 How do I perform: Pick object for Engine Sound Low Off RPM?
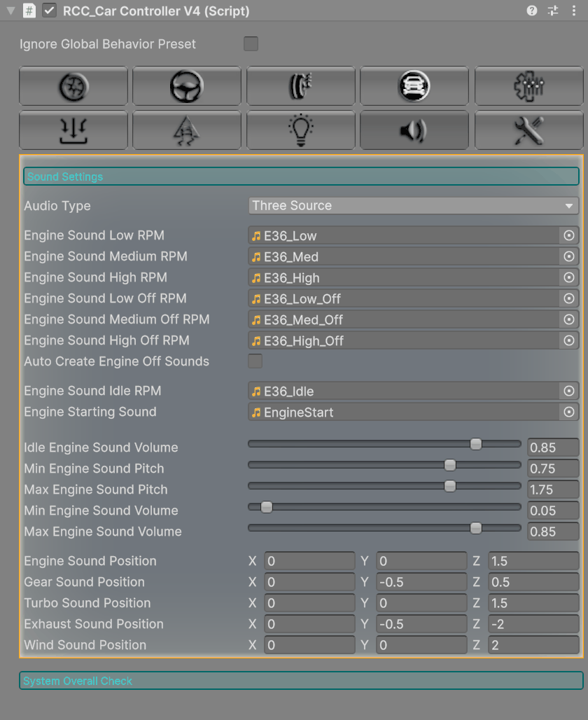[x=568, y=298]
